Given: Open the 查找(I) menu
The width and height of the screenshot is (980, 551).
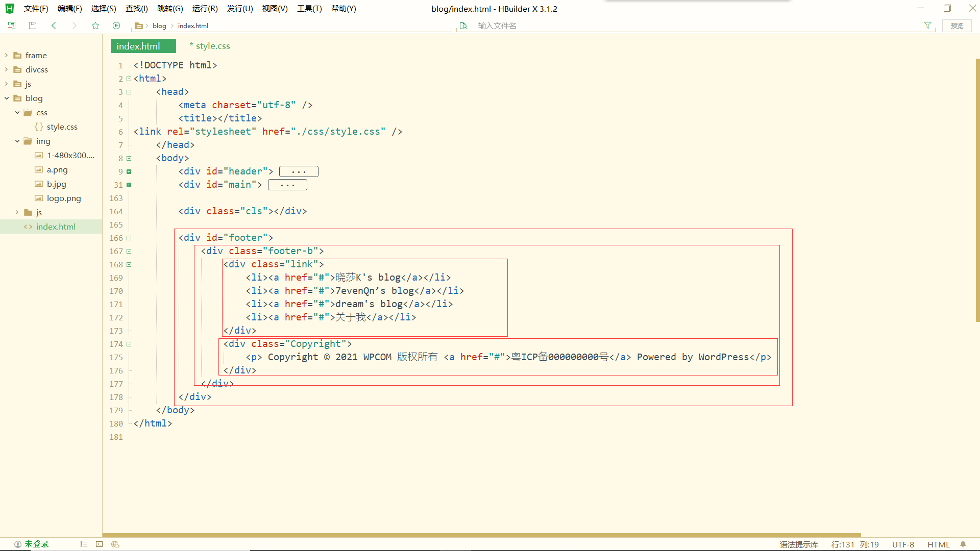Looking at the screenshot, I should click(x=137, y=9).
